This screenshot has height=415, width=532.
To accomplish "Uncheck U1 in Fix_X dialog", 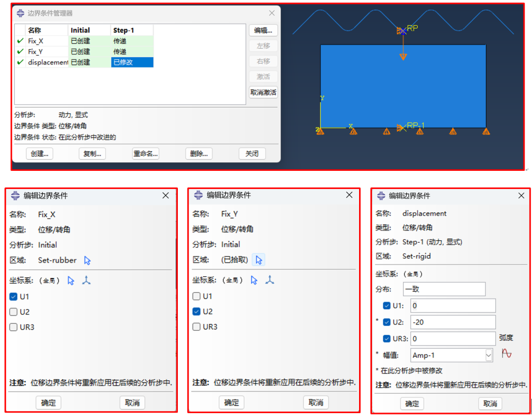I will click(14, 297).
